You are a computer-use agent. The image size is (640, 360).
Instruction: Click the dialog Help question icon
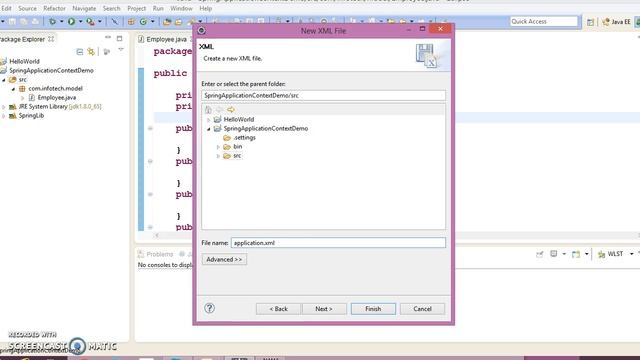(x=209, y=308)
